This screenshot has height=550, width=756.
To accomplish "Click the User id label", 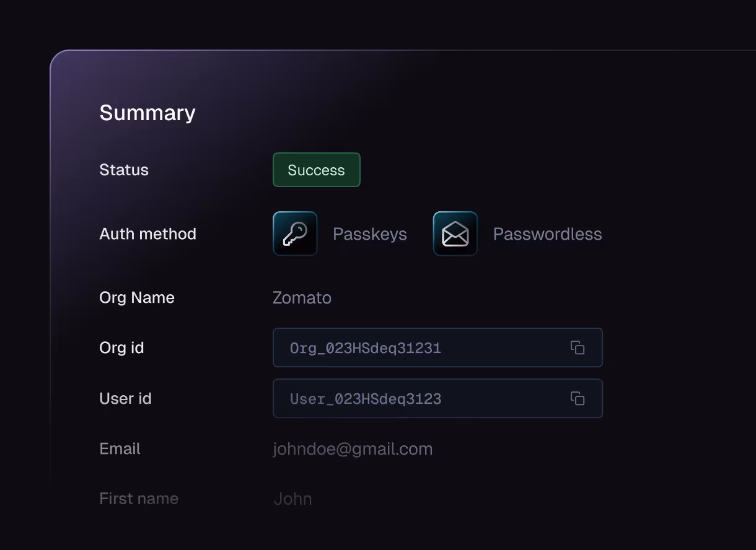I will coord(125,398).
